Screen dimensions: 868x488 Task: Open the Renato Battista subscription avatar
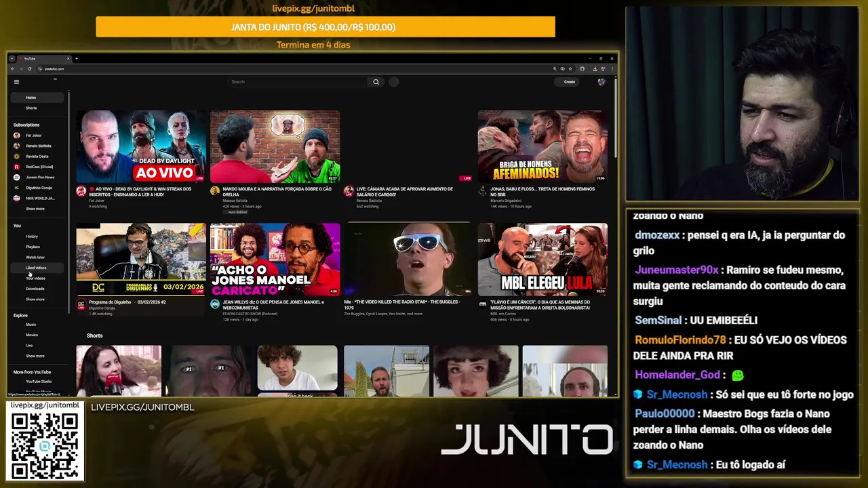click(17, 146)
